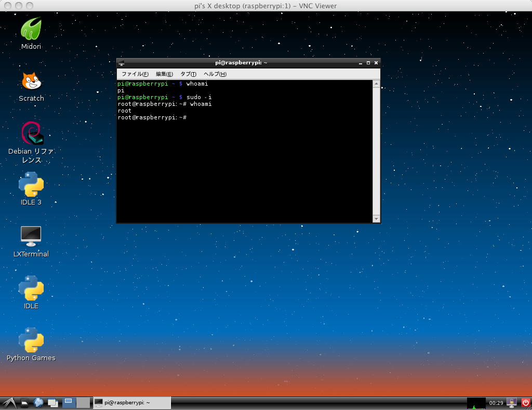Click the iconify all windows taskbar icon
The height and width of the screenshot is (410, 532).
(52, 403)
